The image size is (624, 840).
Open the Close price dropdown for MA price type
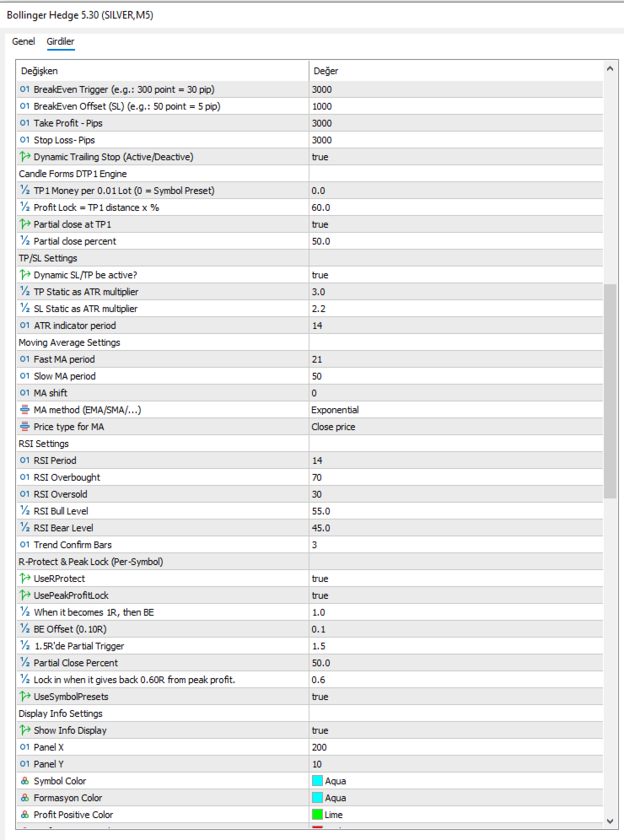pyautogui.click(x=456, y=427)
